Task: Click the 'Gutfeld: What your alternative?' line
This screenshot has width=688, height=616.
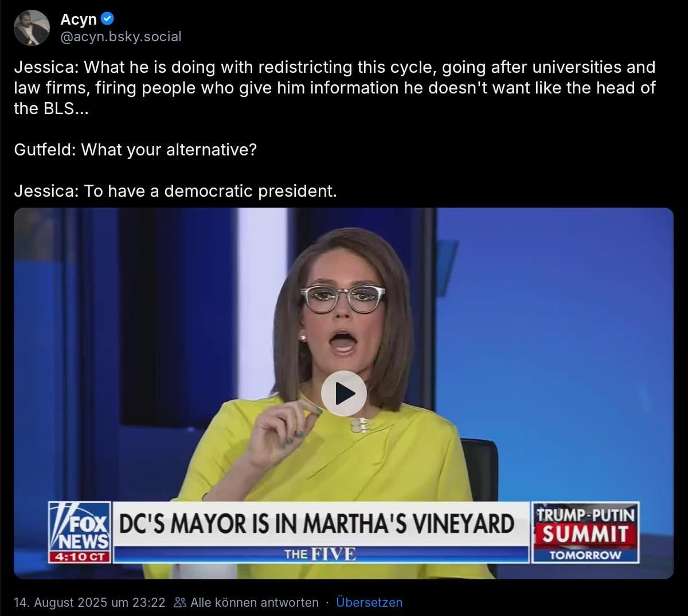Action: [x=135, y=150]
